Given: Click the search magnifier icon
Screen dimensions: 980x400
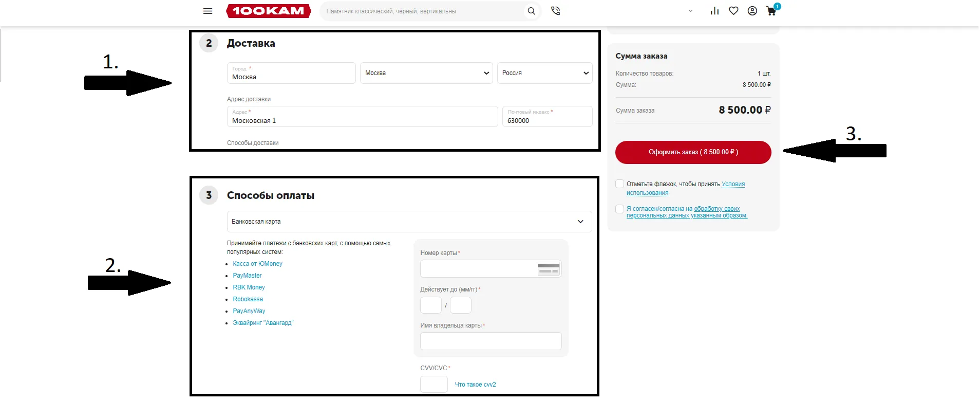Looking at the screenshot, I should point(532,11).
